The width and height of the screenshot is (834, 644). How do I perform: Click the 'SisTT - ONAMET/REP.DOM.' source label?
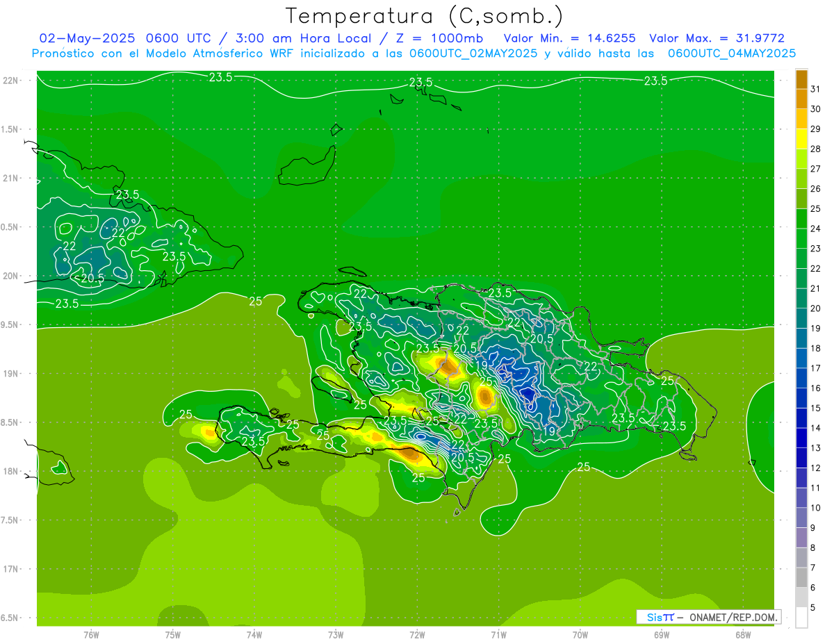tap(709, 617)
